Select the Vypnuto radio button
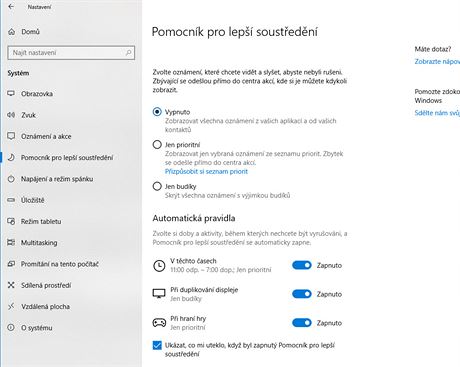Viewport: 460px width, 367px height. [x=157, y=112]
